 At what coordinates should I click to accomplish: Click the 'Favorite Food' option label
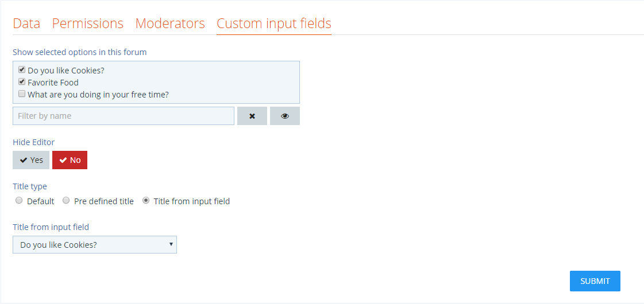[53, 83]
